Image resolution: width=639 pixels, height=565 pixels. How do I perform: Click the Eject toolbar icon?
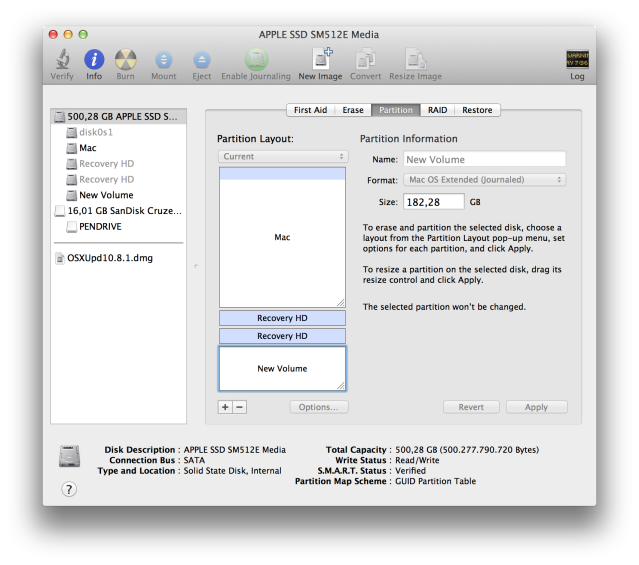click(x=202, y=60)
